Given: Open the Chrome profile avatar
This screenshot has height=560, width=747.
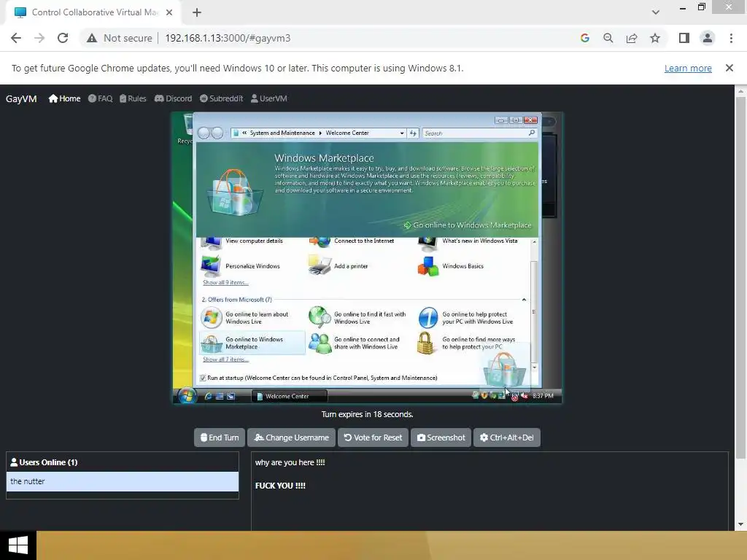Looking at the screenshot, I should (x=708, y=38).
